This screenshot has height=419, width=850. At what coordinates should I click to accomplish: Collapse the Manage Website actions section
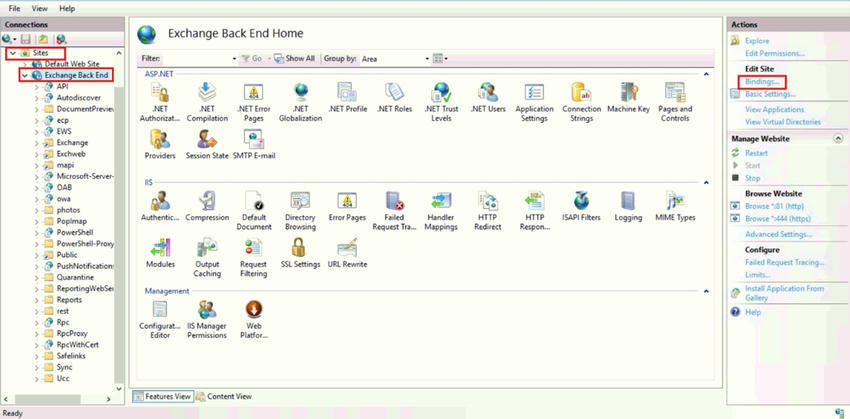click(x=838, y=139)
